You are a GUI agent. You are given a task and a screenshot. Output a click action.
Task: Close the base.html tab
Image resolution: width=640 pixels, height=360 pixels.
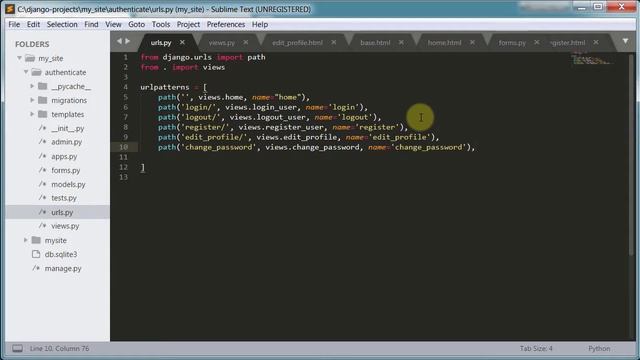click(401, 42)
